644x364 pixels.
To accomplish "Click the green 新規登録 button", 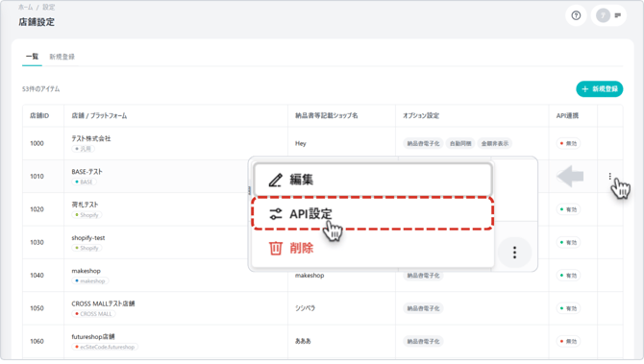I will [599, 89].
